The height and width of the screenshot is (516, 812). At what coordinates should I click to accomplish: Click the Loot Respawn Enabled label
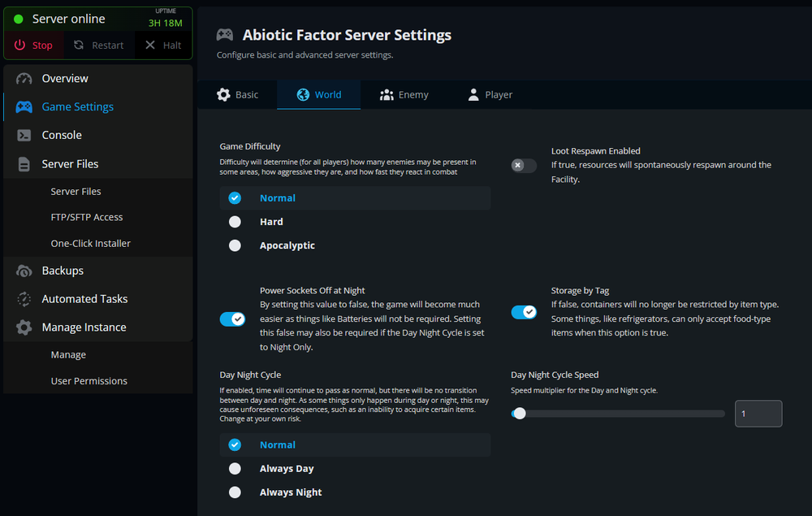[x=595, y=151]
